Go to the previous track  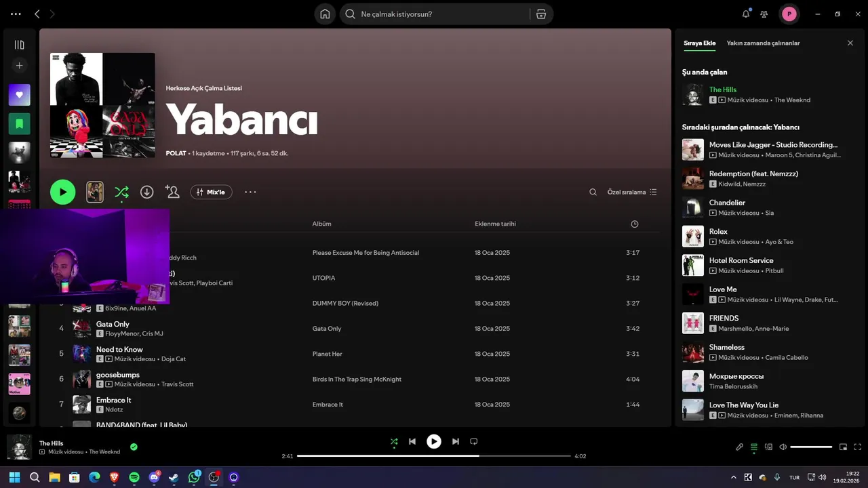(412, 441)
